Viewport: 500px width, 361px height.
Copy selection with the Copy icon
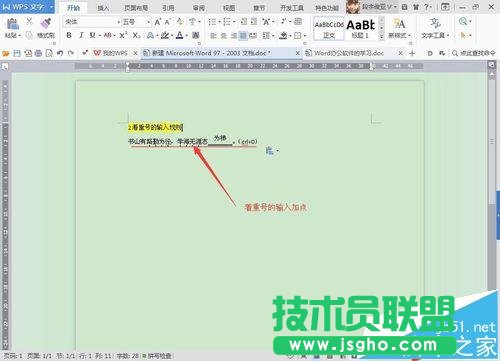click(x=29, y=35)
